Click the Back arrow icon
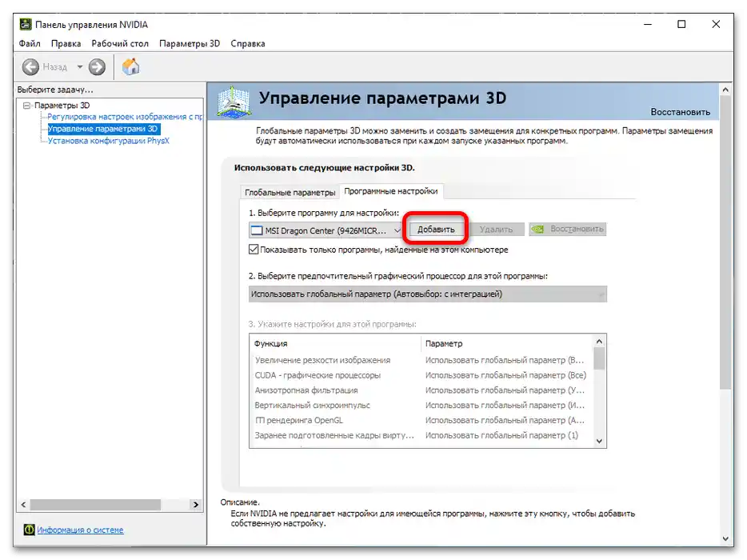Image resolution: width=747 pixels, height=560 pixels. [30, 67]
